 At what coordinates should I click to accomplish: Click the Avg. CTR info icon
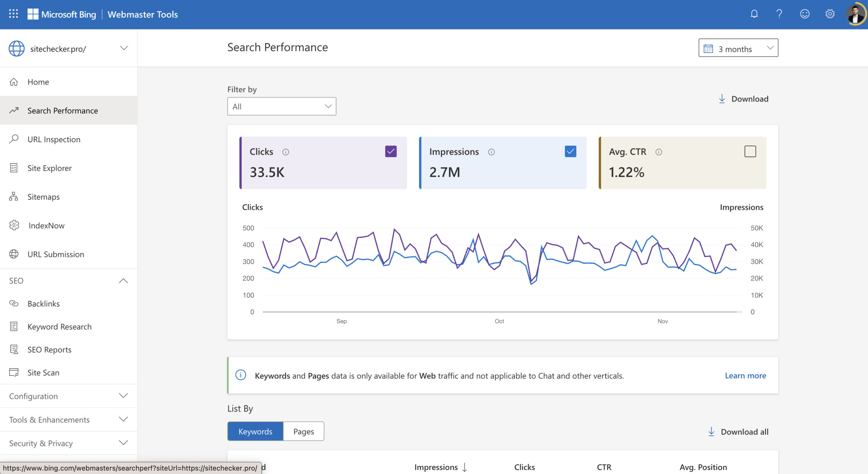click(x=659, y=152)
